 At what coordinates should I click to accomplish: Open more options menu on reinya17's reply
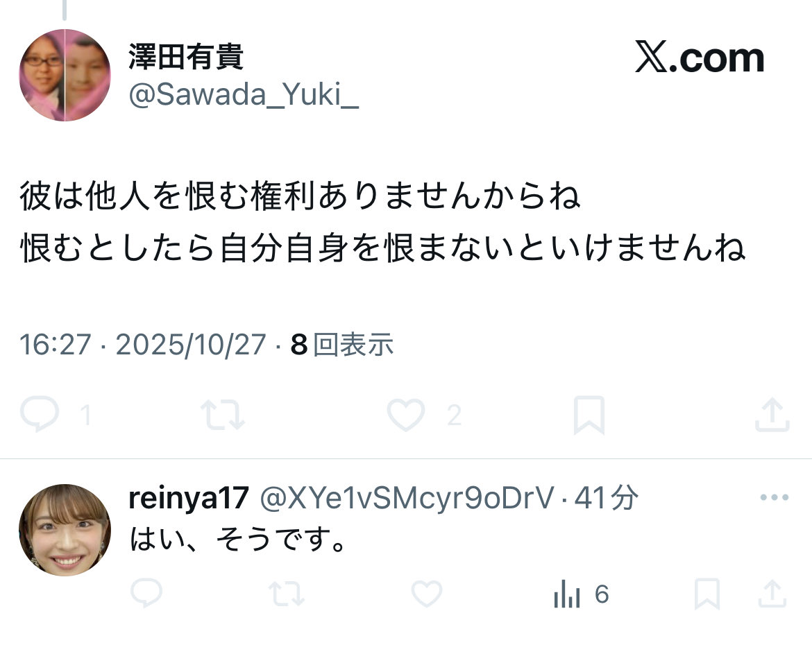(x=775, y=497)
